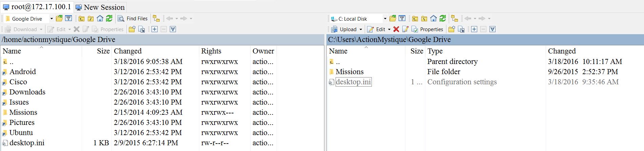Expand the C: Local Disk drive dropdown
Viewport: 644px width, 151px height.
pos(385,19)
